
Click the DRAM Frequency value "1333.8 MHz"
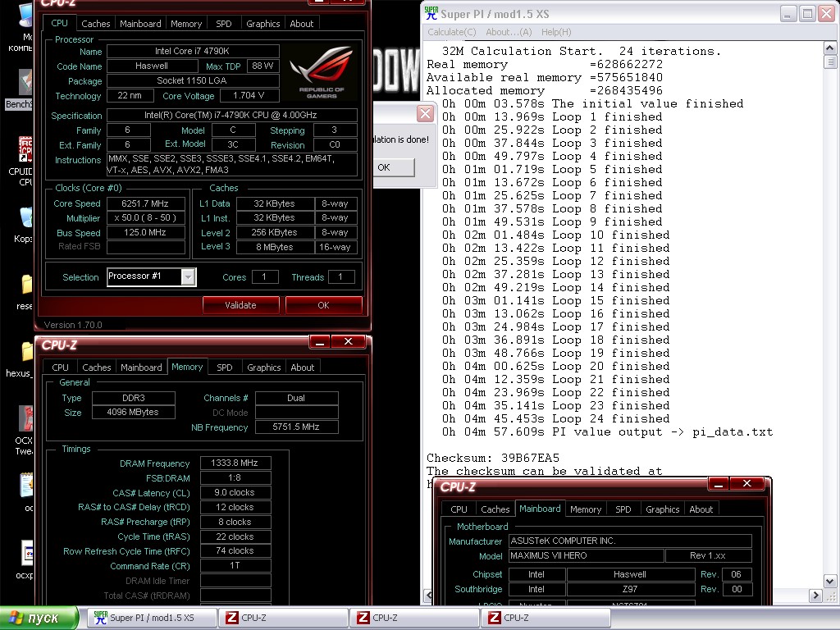tap(235, 463)
